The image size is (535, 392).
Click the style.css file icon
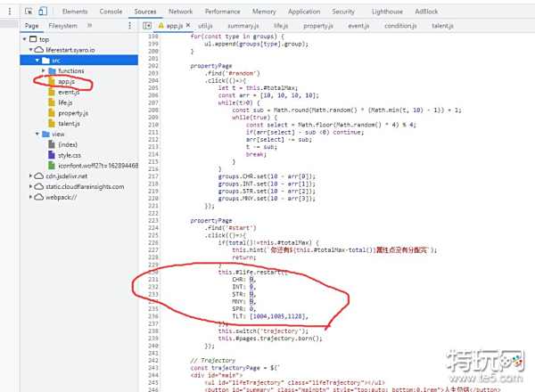(x=52, y=155)
